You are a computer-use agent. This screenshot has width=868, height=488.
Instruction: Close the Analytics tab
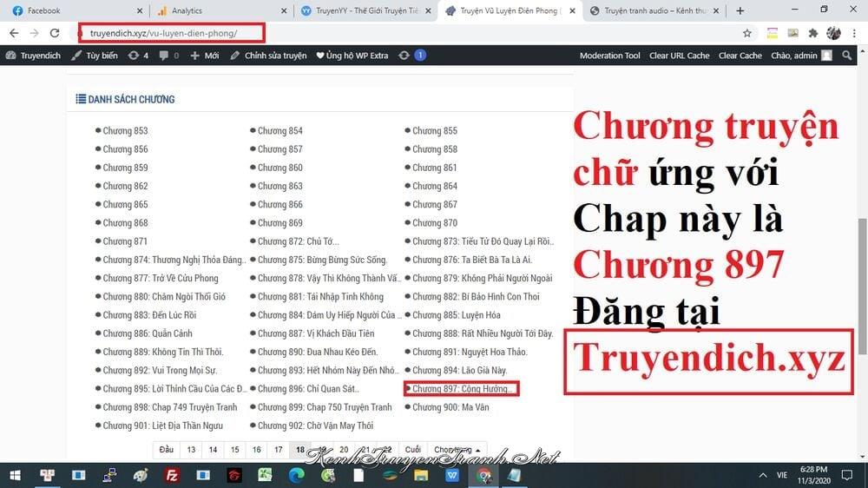tap(284, 10)
